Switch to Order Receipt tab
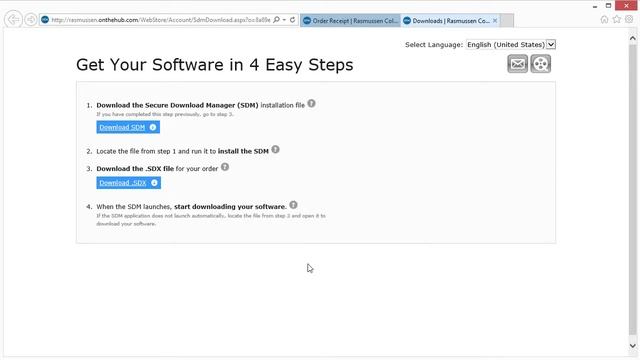The height and width of the screenshot is (360, 640). tap(351, 20)
